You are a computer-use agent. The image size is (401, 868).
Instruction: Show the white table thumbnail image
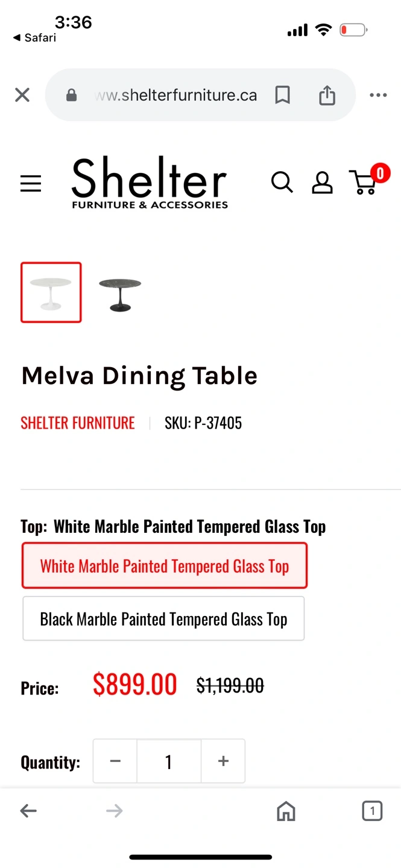(51, 292)
